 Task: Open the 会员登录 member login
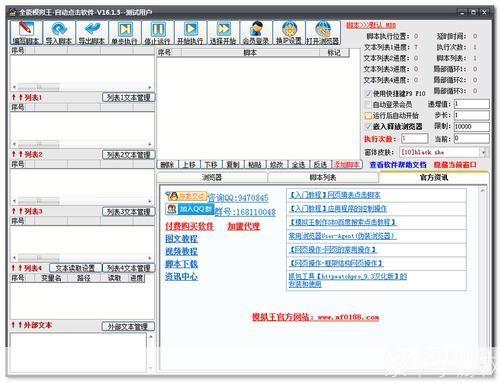(256, 32)
